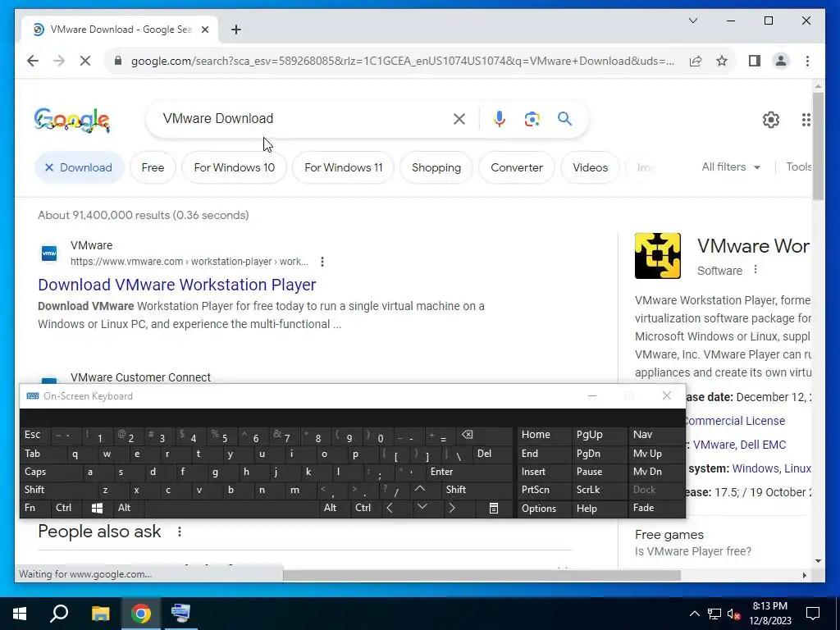Open Chrome three-dot menu

pyautogui.click(x=807, y=61)
